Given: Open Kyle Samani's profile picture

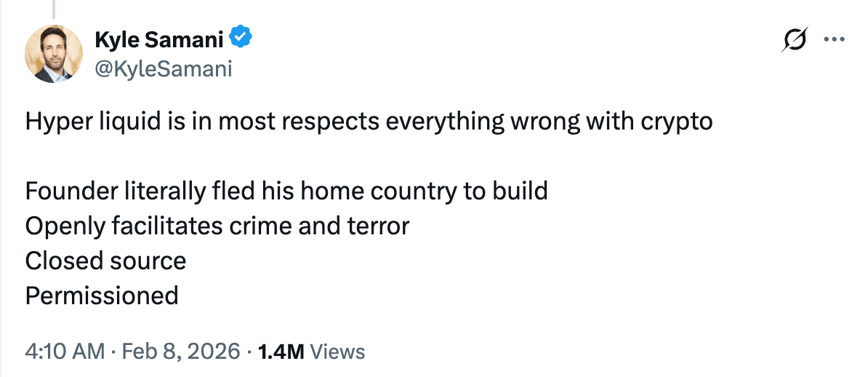Looking at the screenshot, I should point(54,54).
